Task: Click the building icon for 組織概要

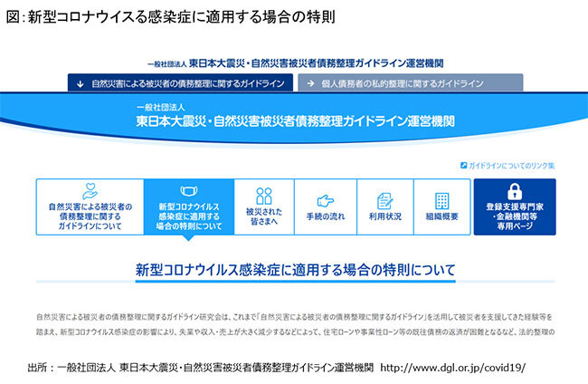Action: (443, 199)
